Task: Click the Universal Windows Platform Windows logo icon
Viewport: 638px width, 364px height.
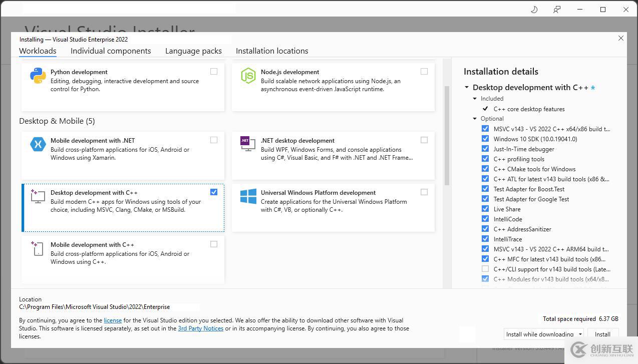Action: click(248, 196)
